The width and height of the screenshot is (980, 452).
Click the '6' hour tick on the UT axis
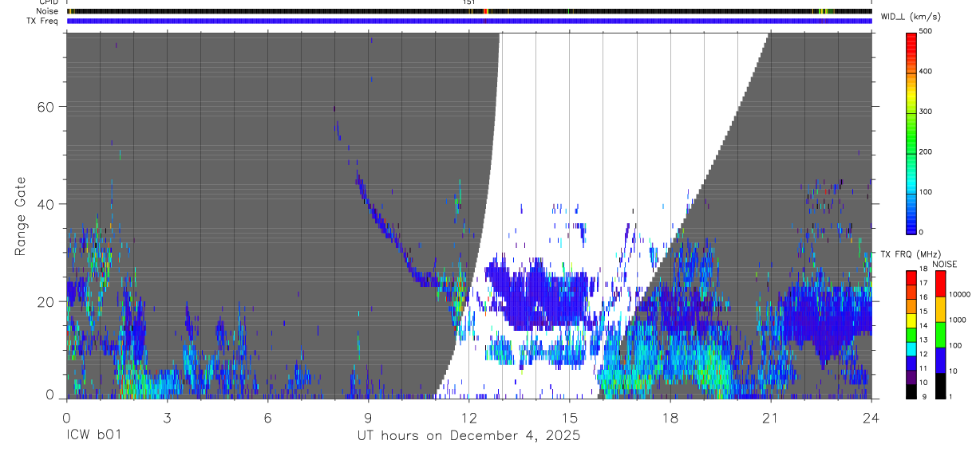point(267,417)
